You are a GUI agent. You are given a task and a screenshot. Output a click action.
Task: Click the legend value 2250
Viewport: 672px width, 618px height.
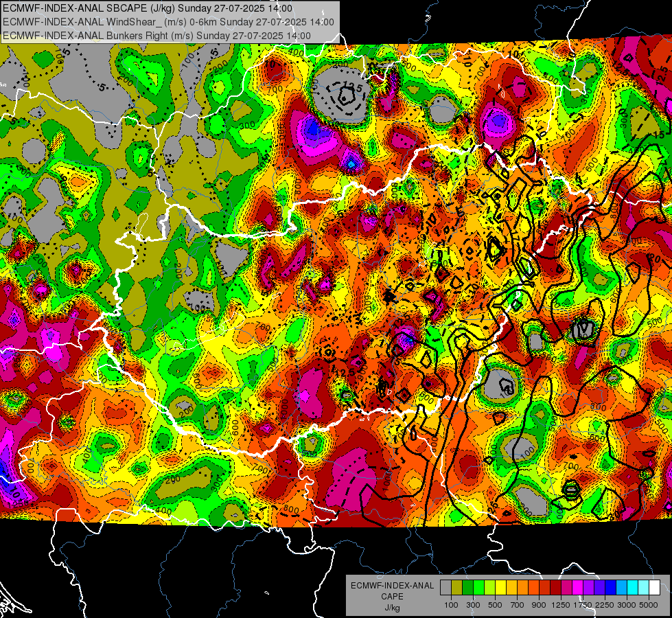pyautogui.click(x=605, y=605)
